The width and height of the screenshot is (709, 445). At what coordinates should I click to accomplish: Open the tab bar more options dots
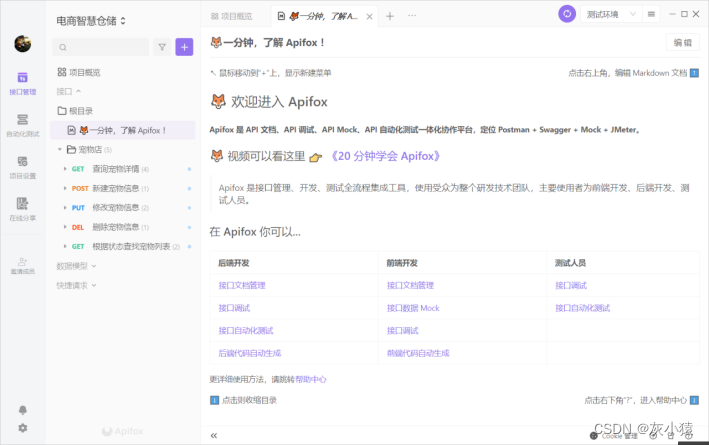coord(412,16)
